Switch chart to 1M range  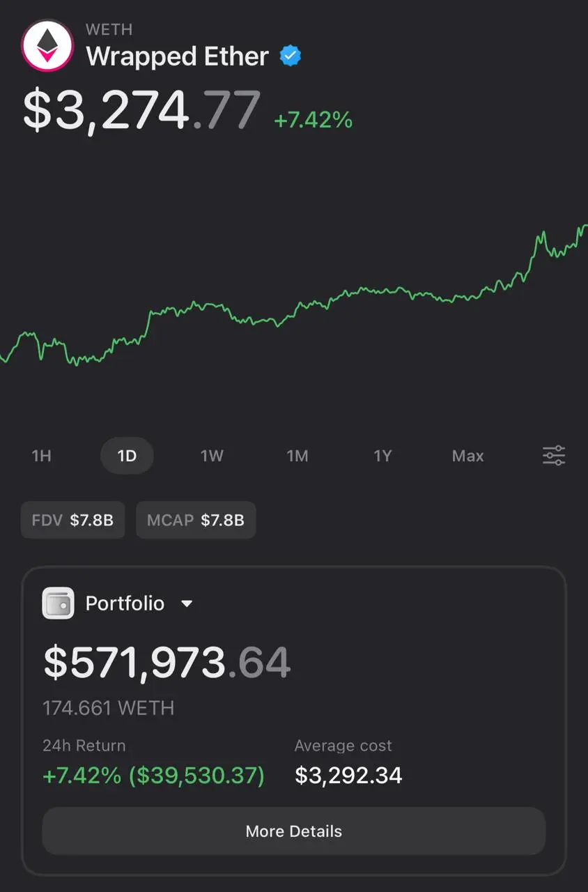[x=297, y=456]
